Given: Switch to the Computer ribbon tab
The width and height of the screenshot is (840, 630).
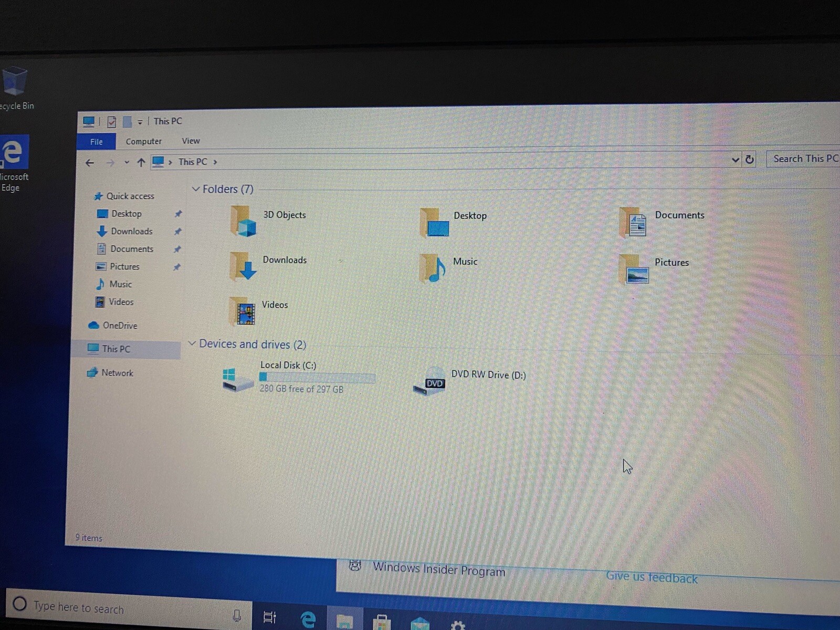Looking at the screenshot, I should tap(144, 141).
